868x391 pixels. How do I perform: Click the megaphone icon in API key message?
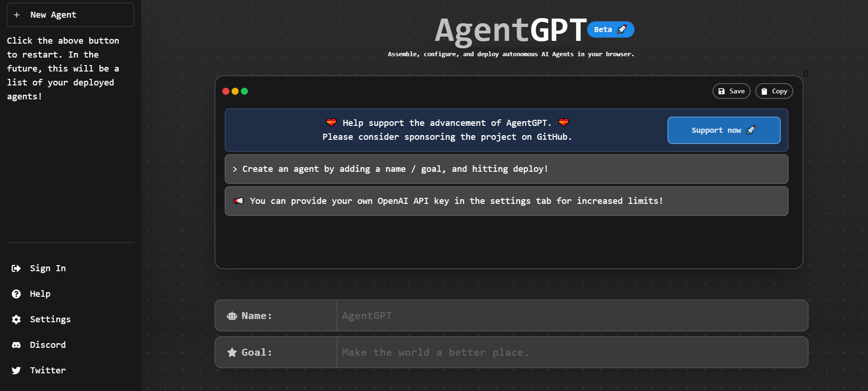click(x=239, y=201)
